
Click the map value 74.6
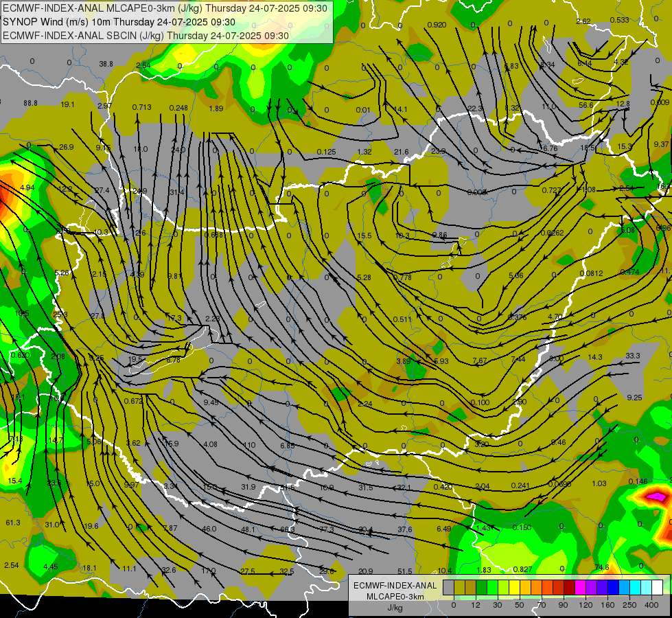(602, 567)
